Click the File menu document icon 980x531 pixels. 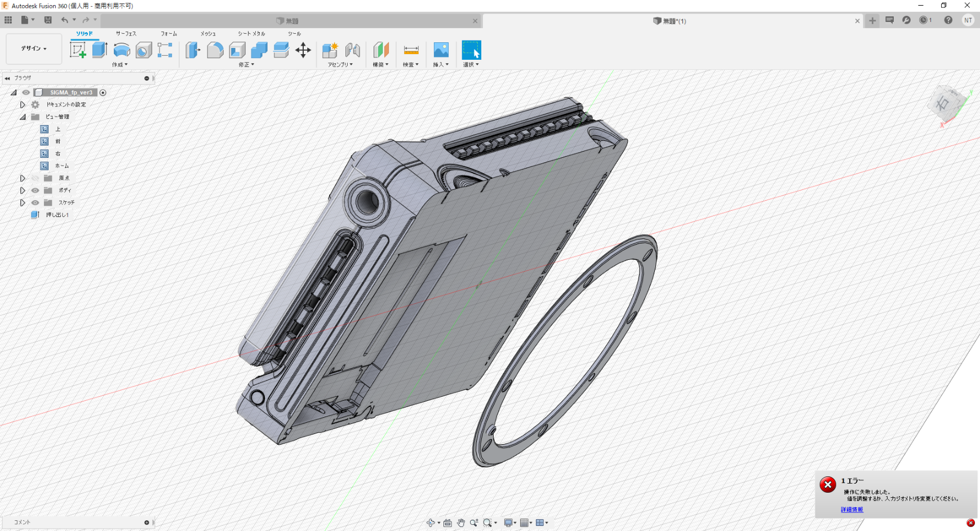click(x=25, y=20)
